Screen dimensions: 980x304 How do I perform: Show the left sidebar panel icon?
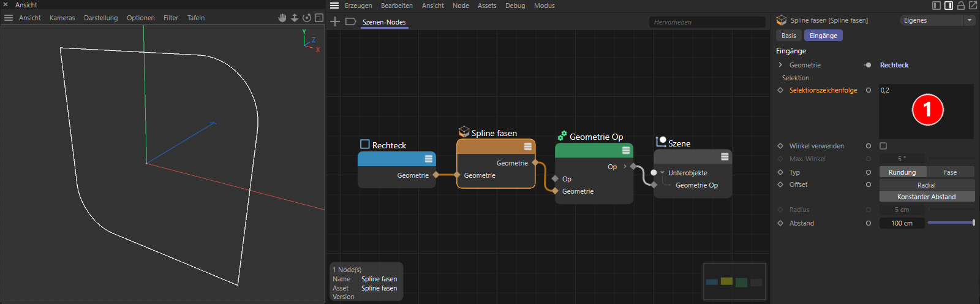(937, 6)
